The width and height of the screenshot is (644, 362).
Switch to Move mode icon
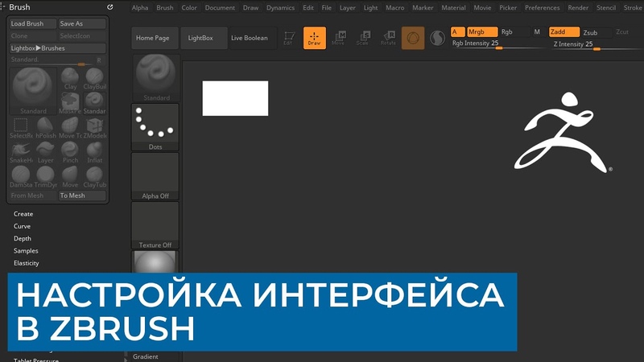pos(339,38)
